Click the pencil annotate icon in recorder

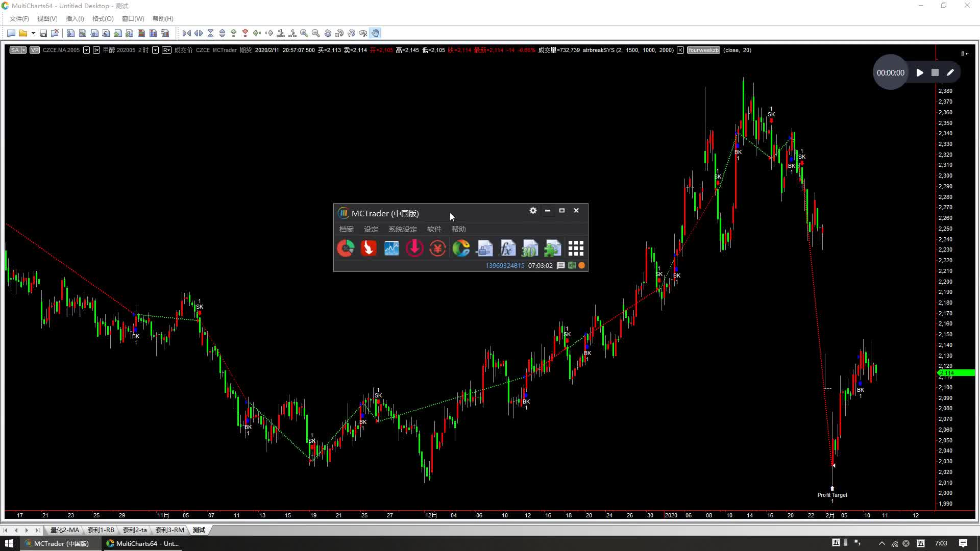(x=950, y=73)
